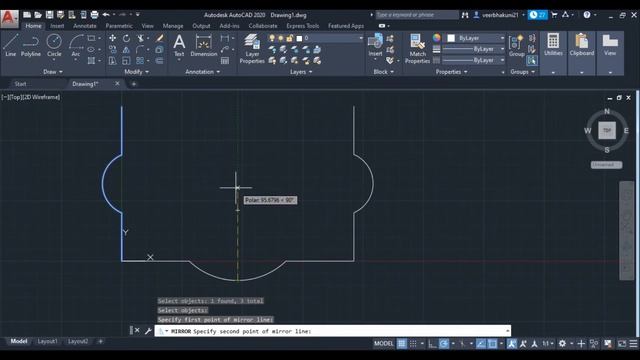Activate the Move tool in Modify panel
Screen dimensions: 640x360
112,38
